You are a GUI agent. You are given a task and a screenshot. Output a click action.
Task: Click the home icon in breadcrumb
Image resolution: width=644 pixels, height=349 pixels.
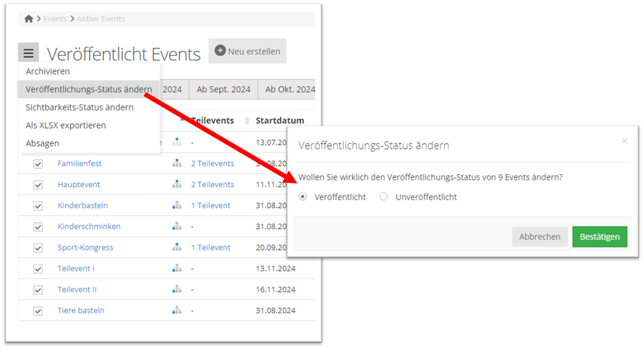click(29, 19)
